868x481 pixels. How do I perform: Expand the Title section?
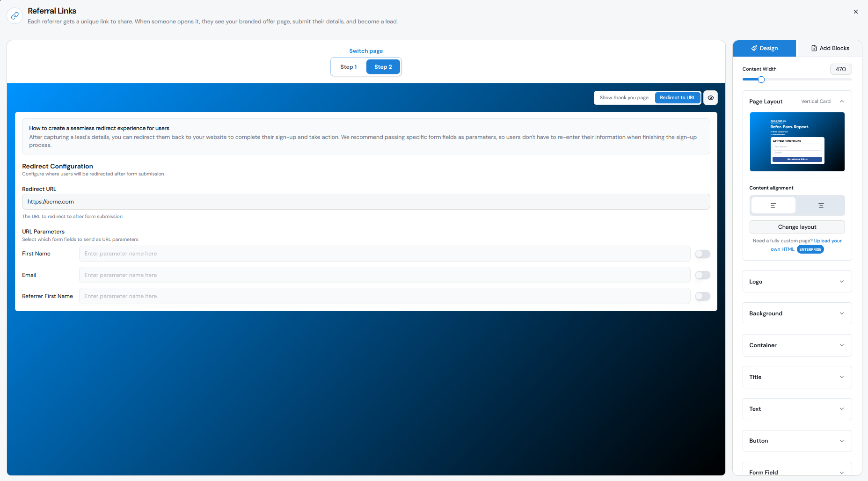(x=797, y=377)
